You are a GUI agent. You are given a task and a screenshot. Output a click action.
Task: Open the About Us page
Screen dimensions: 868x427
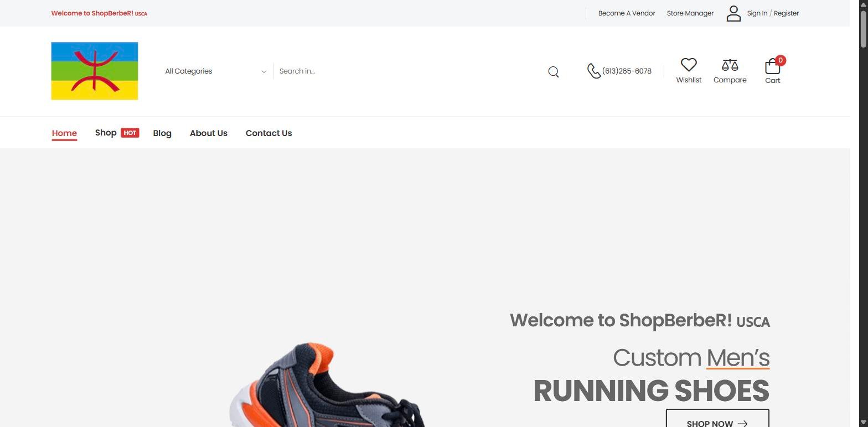(209, 133)
